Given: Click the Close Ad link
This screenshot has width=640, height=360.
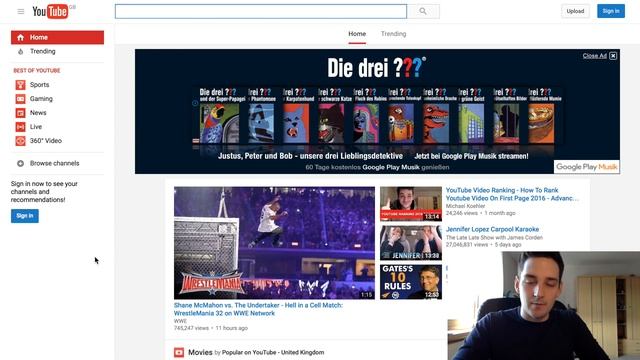Looking at the screenshot, I should (595, 56).
